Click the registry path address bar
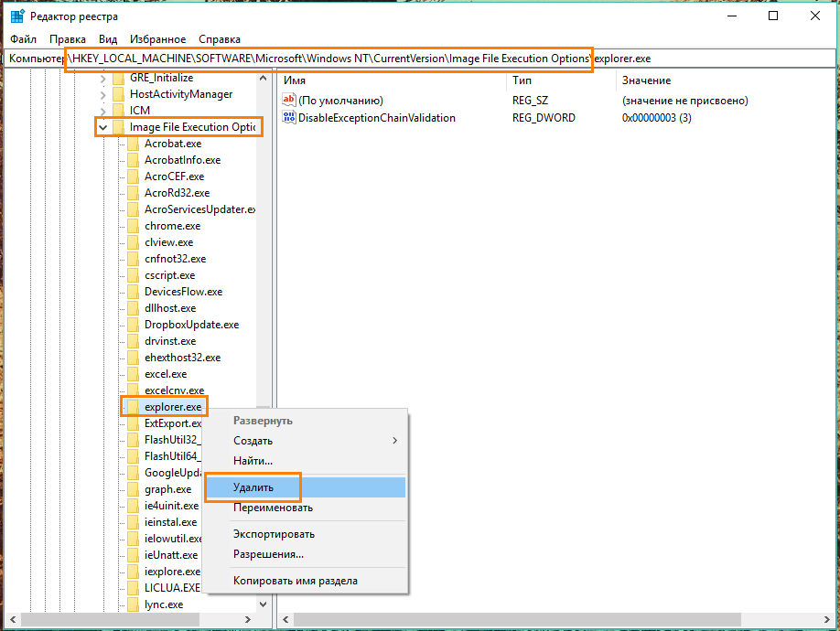840x631 pixels. 419,59
